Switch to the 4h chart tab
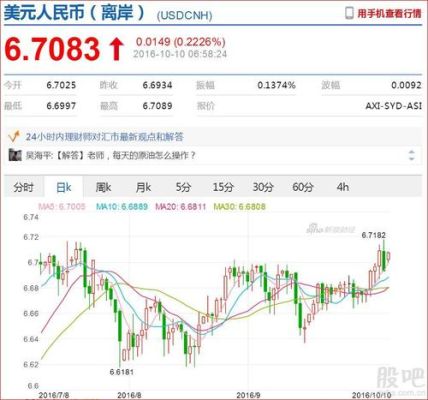 pyautogui.click(x=343, y=187)
